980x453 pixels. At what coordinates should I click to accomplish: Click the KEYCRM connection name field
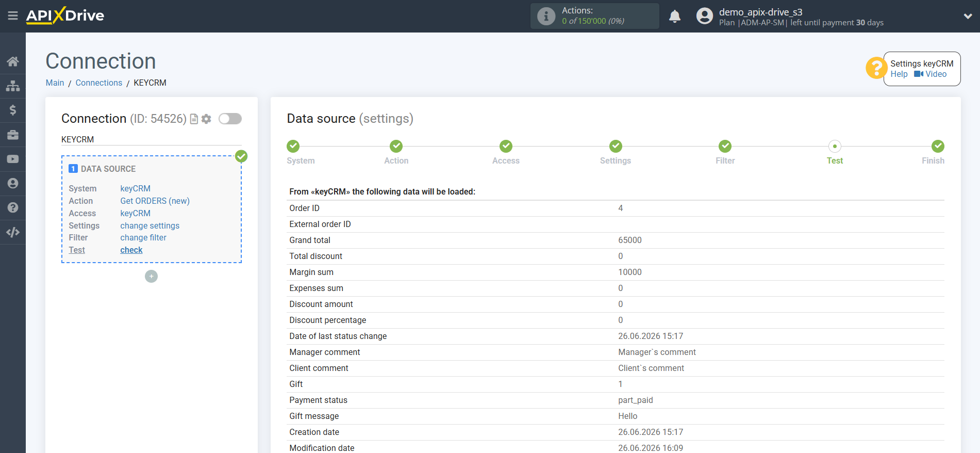coord(152,139)
